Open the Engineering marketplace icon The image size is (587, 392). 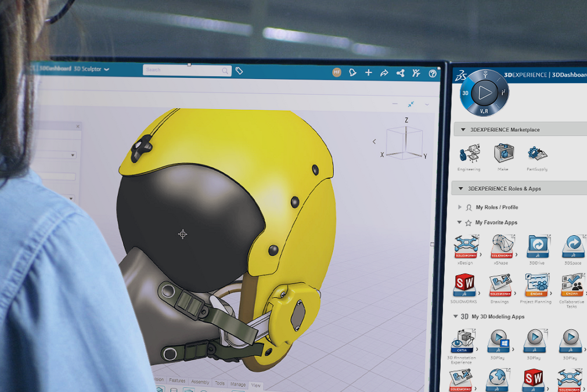click(x=469, y=153)
